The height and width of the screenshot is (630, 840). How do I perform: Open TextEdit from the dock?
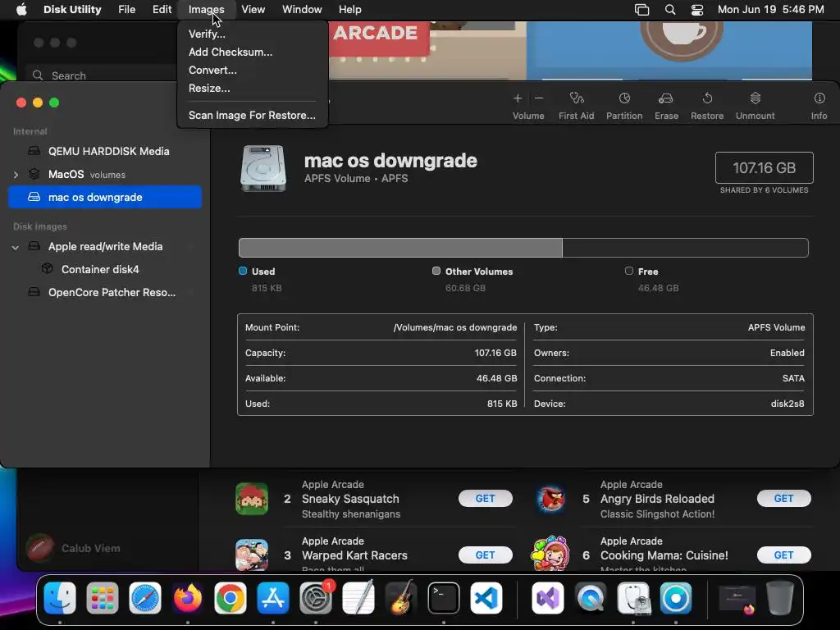(358, 597)
